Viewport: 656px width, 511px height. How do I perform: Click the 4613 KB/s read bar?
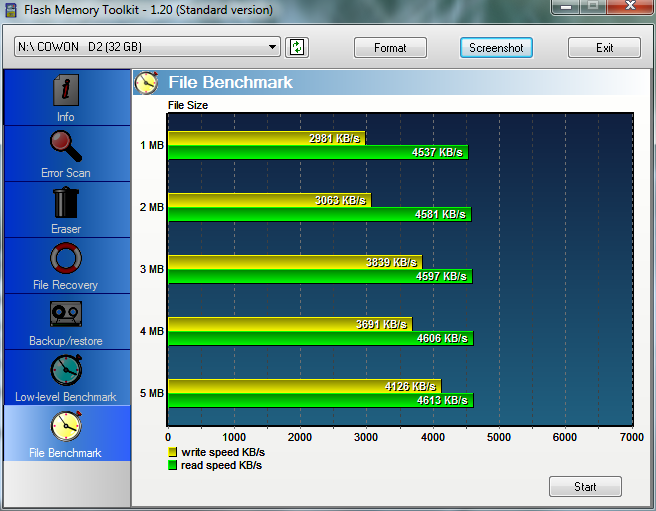tap(320, 400)
